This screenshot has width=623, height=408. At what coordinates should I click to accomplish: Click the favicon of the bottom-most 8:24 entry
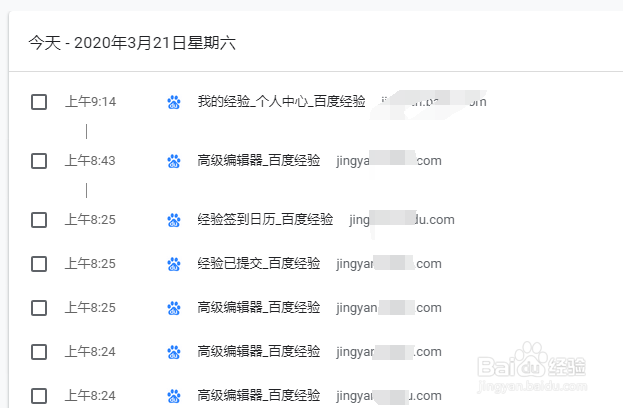(x=174, y=395)
